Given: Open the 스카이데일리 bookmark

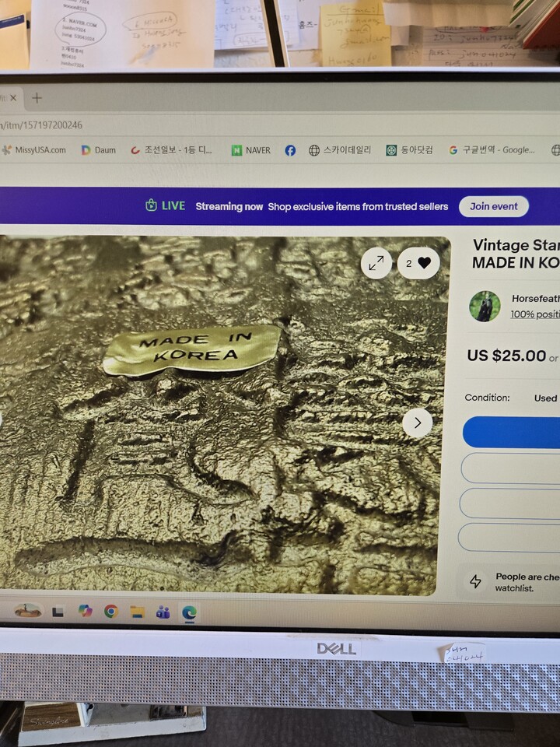Looking at the screenshot, I should 340,150.
